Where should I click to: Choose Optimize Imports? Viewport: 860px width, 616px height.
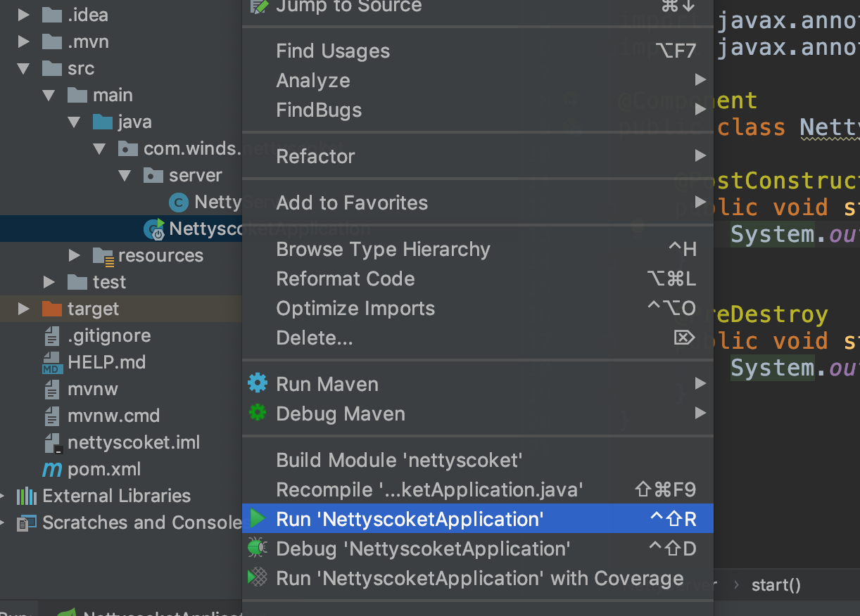pyautogui.click(x=355, y=308)
